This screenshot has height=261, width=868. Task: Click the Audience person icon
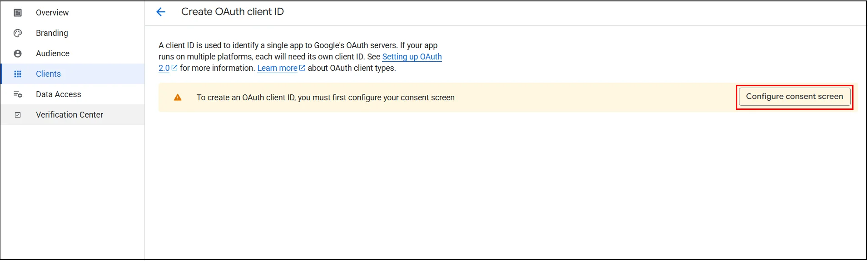[18, 54]
